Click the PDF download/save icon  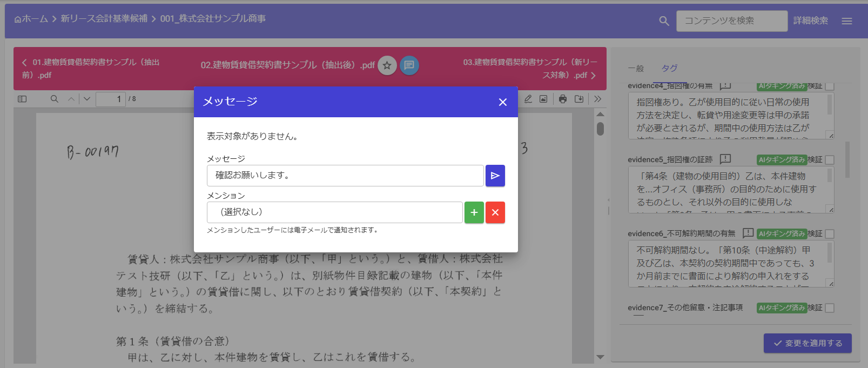[x=579, y=99]
